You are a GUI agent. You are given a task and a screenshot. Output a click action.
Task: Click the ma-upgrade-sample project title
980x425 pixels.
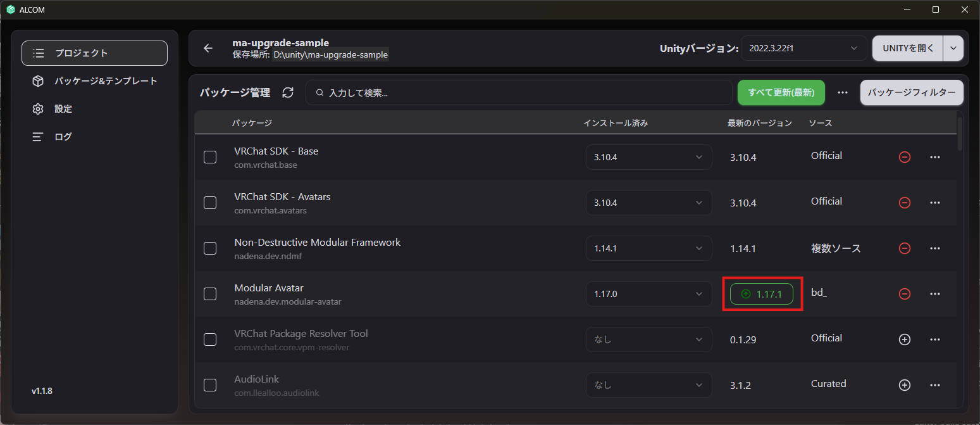pyautogui.click(x=280, y=42)
